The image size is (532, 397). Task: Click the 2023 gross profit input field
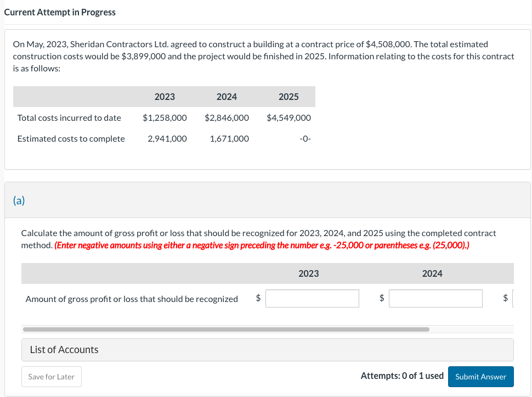312,298
